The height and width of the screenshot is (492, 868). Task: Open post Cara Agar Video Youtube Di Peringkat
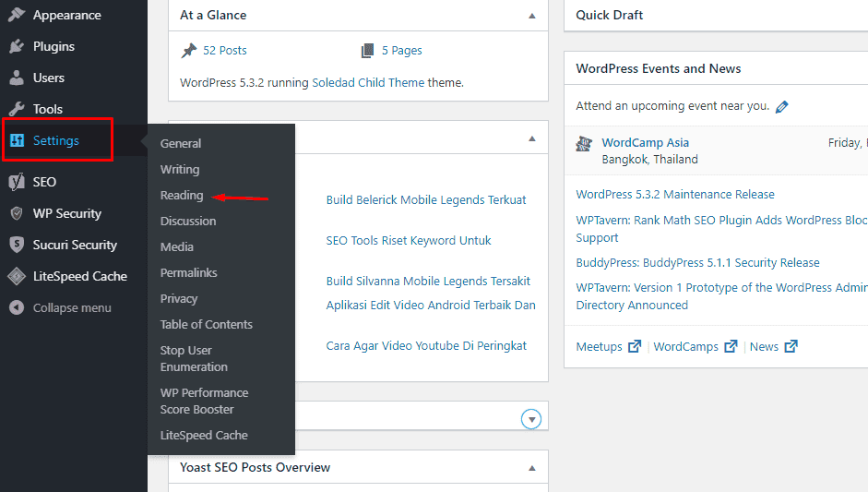[426, 346]
